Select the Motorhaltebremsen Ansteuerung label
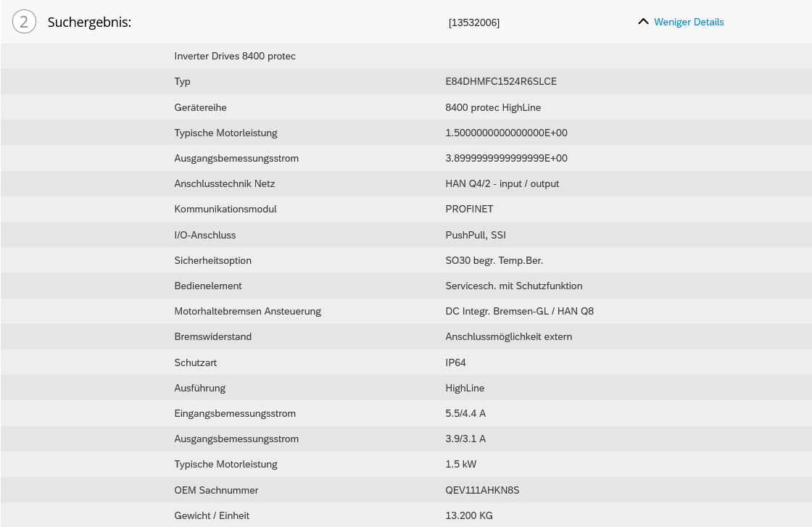 (x=247, y=311)
